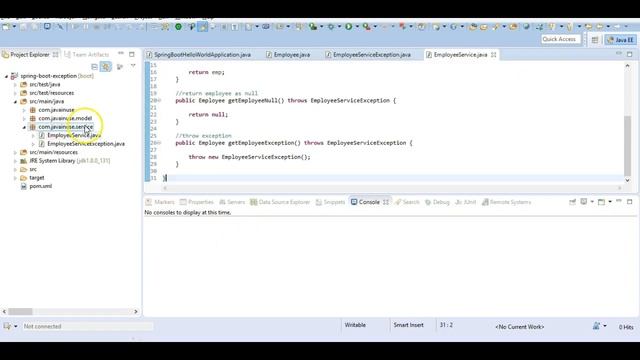Close the EmployeeService.java editor tab

493,54
